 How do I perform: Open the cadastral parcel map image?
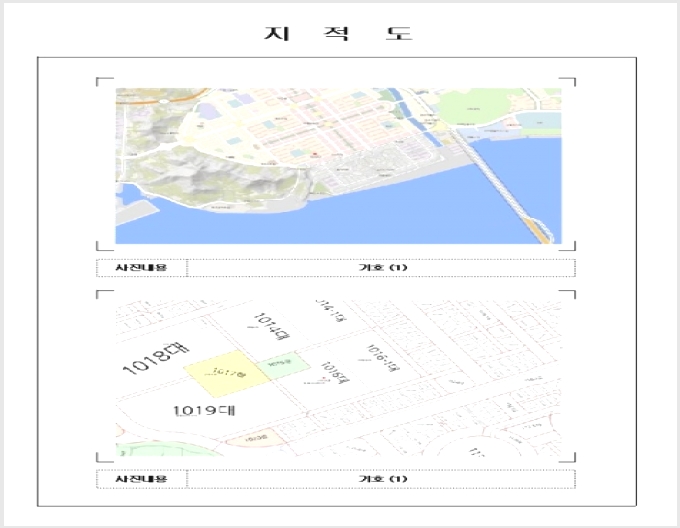click(x=338, y=378)
